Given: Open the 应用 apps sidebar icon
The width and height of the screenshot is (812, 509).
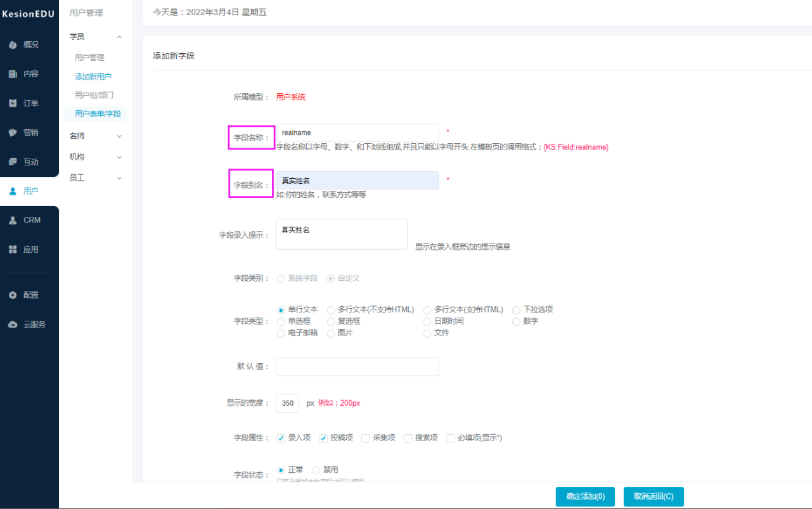Looking at the screenshot, I should [13, 250].
